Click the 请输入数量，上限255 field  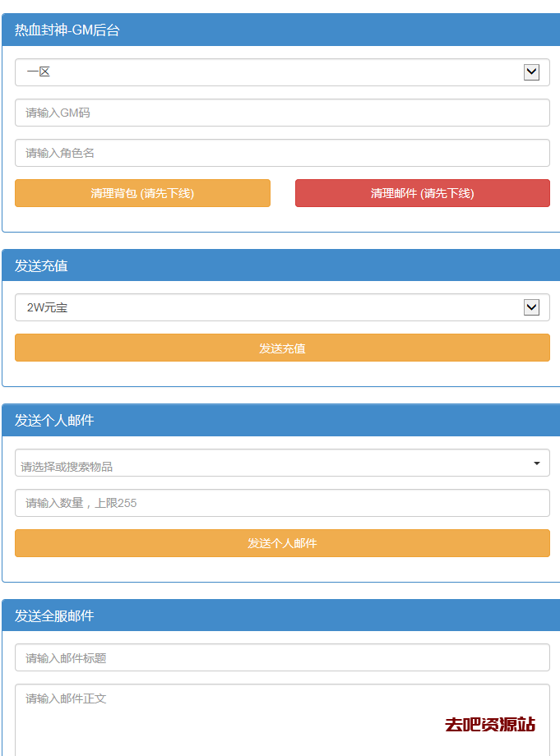coord(282,503)
